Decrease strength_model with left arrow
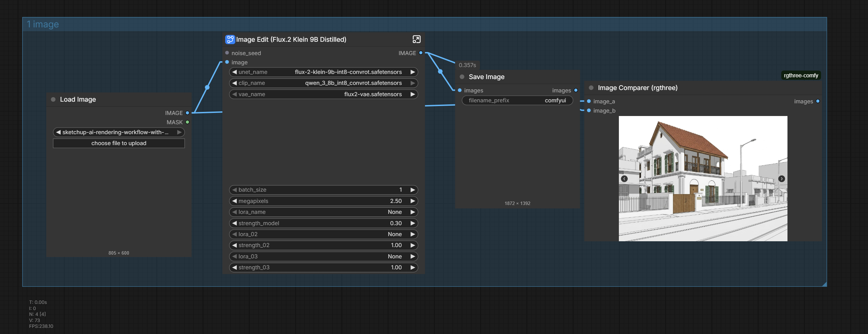Viewport: 868px width, 334px height. pos(234,223)
